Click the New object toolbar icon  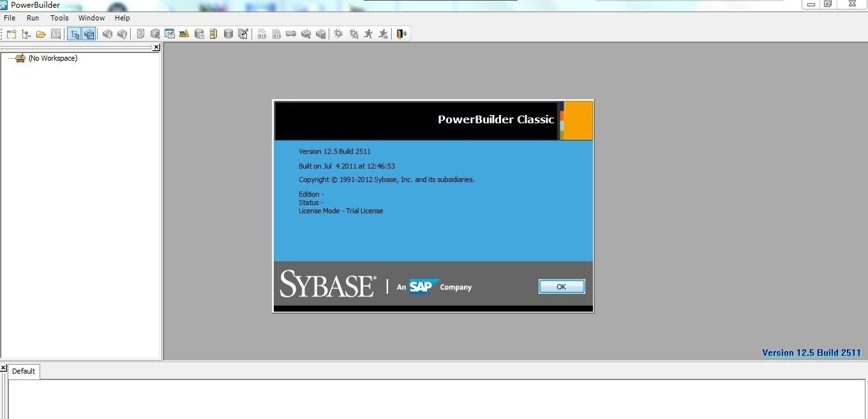tap(11, 34)
